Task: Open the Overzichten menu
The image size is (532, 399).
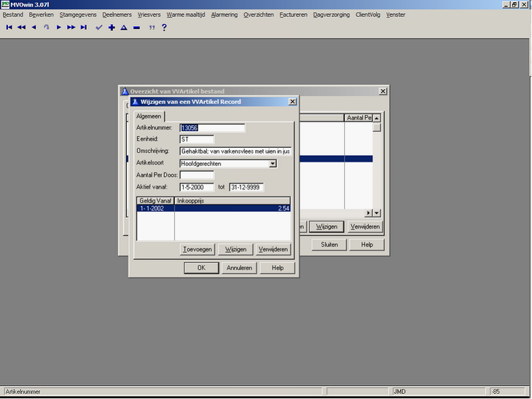Action: 259,15
